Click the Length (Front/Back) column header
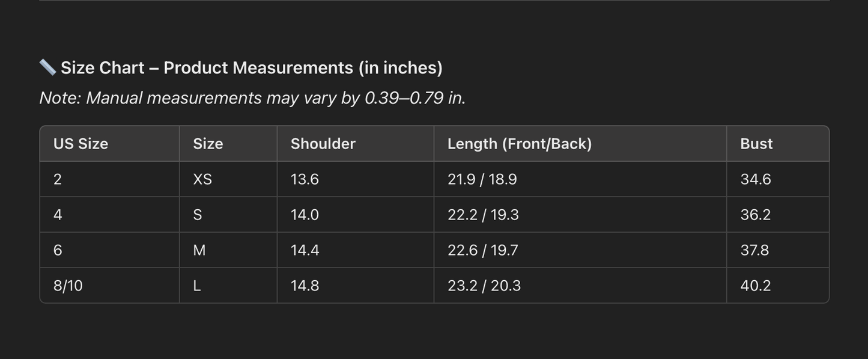The image size is (868, 359). 520,144
